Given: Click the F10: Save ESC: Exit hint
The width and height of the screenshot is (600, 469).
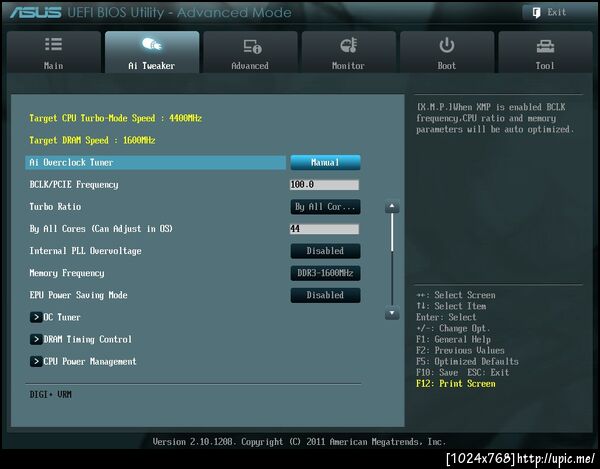Looking at the screenshot, I should click(463, 373).
